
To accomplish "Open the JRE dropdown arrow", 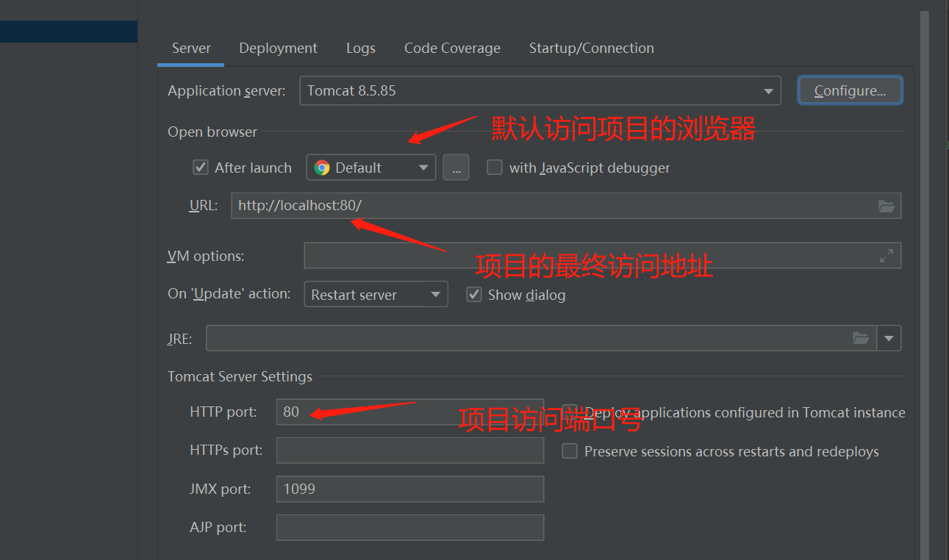I will click(889, 338).
